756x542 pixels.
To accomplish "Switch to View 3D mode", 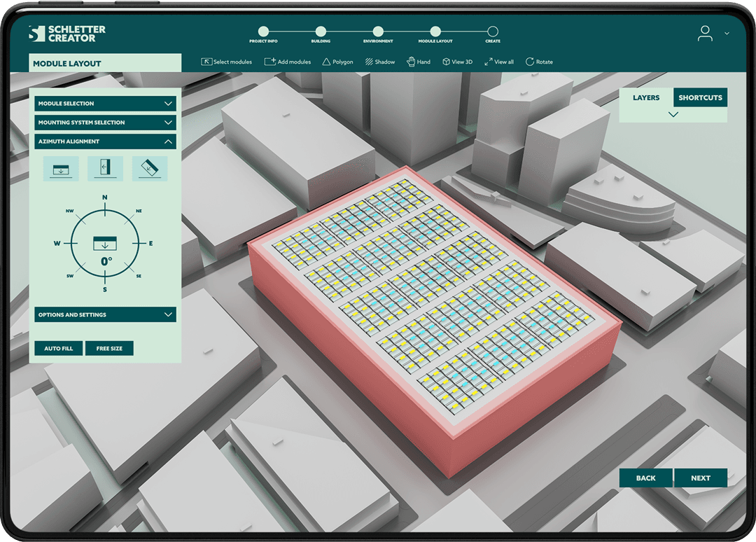I will [x=457, y=62].
